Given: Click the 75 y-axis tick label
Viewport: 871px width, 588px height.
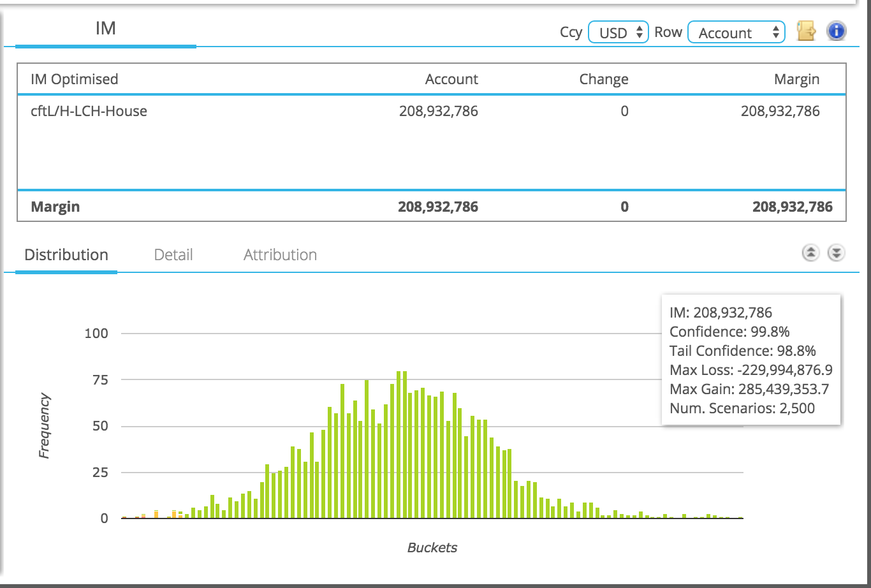Looking at the screenshot, I should [100, 379].
